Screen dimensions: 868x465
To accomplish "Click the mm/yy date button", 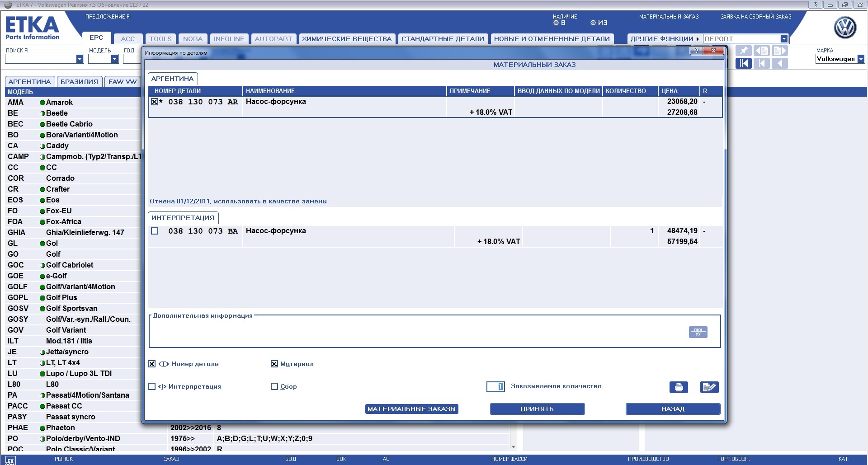I will tap(698, 332).
